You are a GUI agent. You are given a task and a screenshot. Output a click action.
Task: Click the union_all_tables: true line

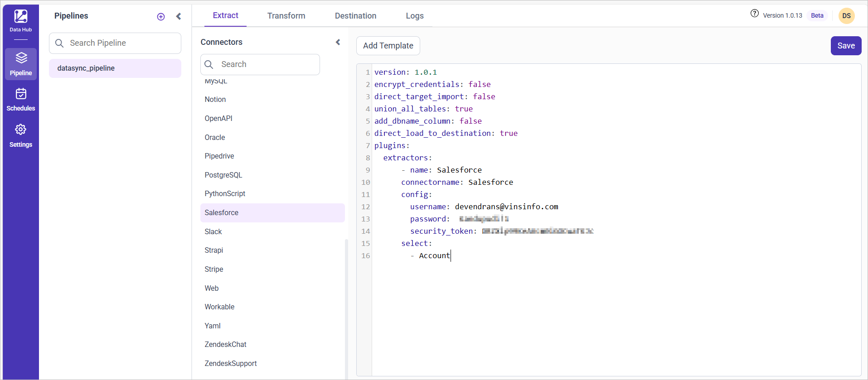tap(423, 109)
